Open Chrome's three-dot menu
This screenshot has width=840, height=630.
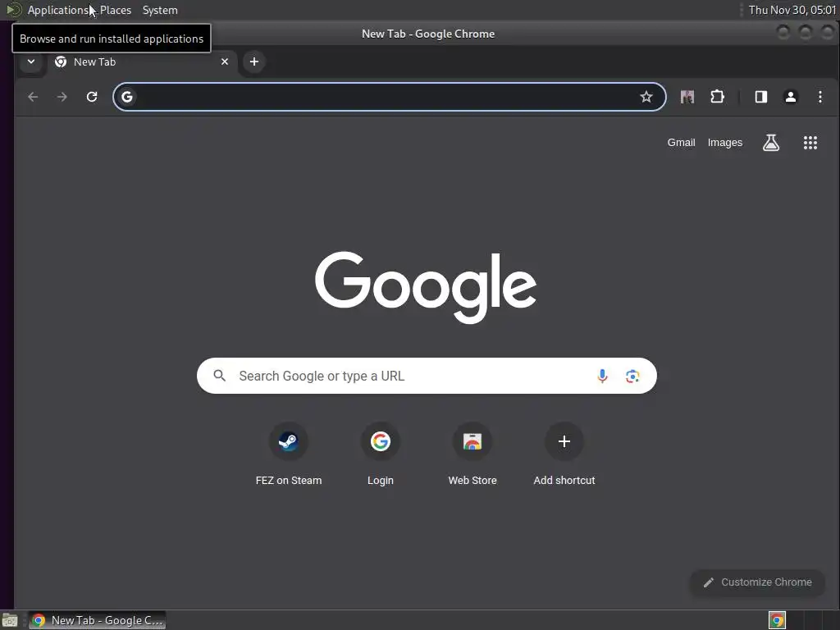[x=819, y=97]
